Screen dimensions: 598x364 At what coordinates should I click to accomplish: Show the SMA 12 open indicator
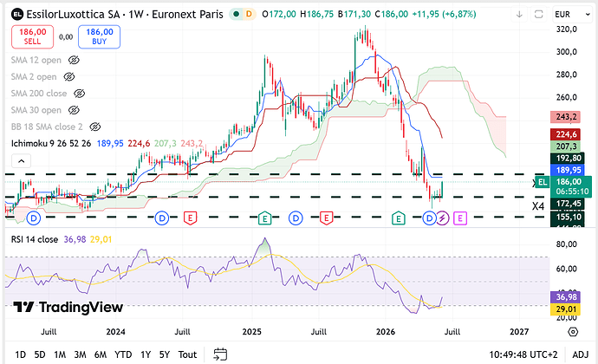74,60
